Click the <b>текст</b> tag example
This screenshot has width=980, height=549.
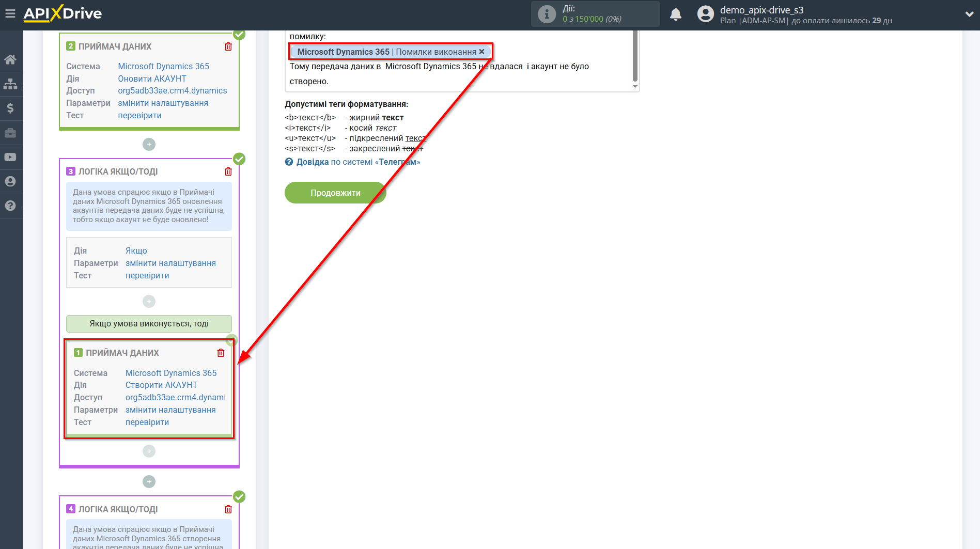310,117
